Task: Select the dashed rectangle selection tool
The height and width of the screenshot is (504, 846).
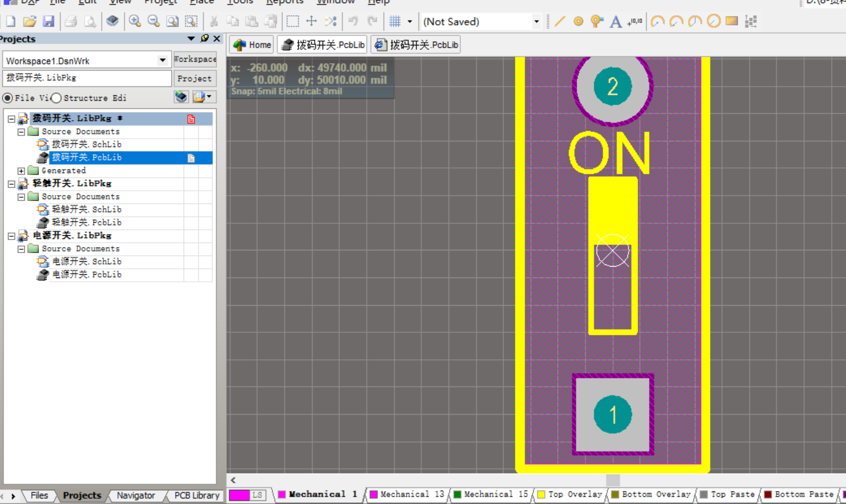Action: (293, 22)
